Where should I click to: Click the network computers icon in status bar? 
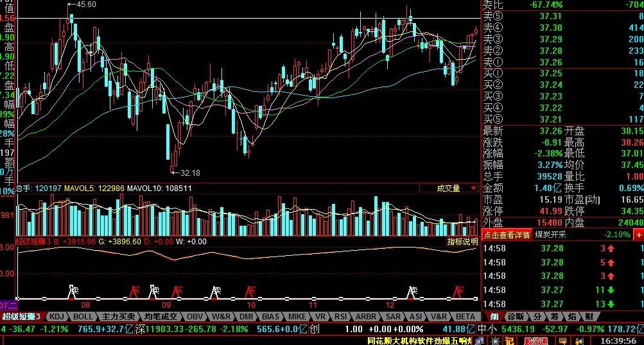(x=479, y=341)
